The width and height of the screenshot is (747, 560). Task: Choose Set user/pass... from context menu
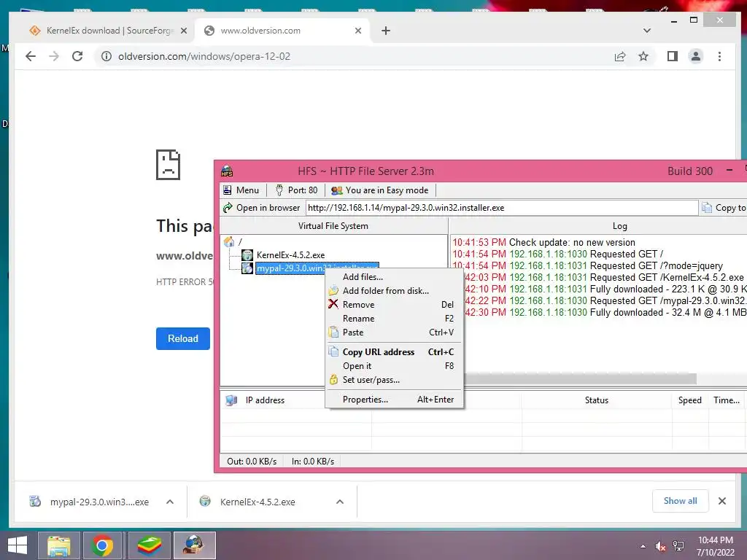click(393, 379)
